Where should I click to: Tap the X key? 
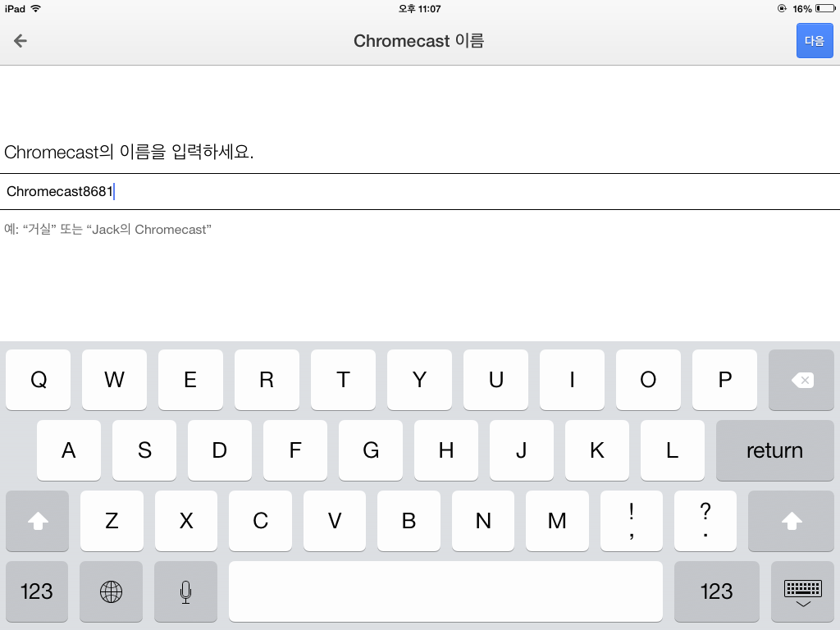click(x=186, y=521)
